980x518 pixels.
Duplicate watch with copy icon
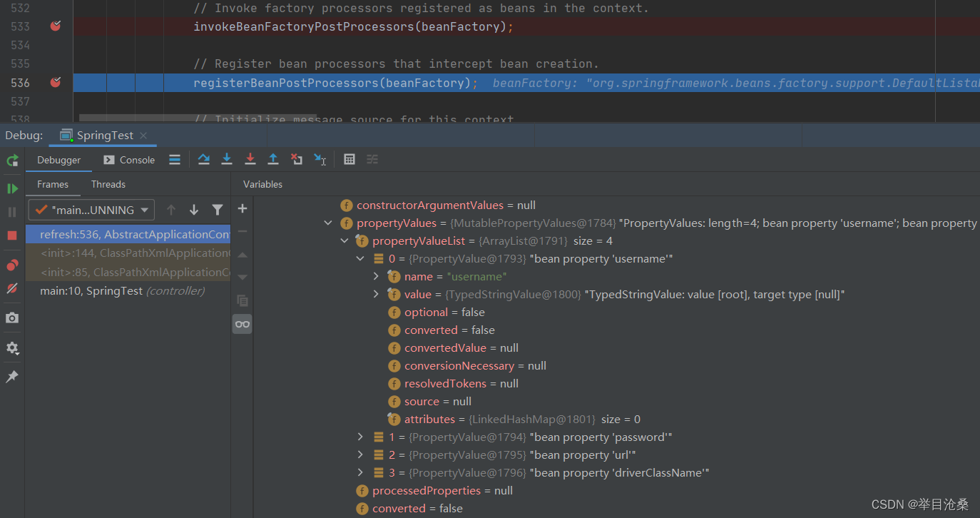click(x=243, y=301)
